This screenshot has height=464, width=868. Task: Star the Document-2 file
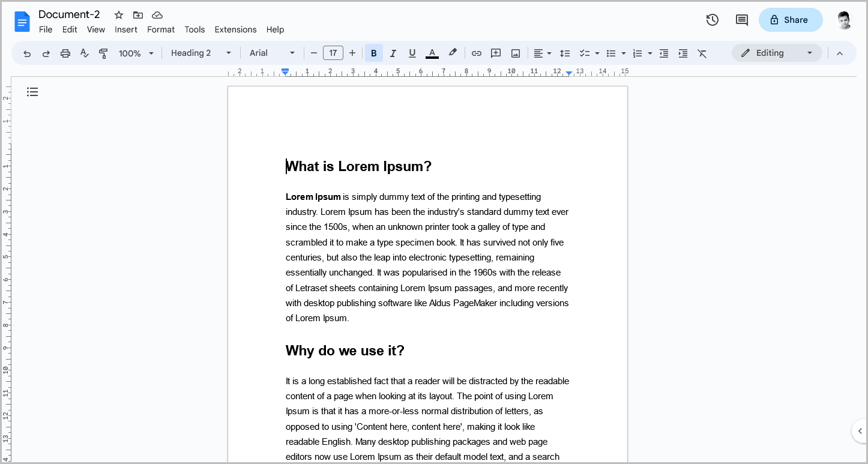pos(118,14)
